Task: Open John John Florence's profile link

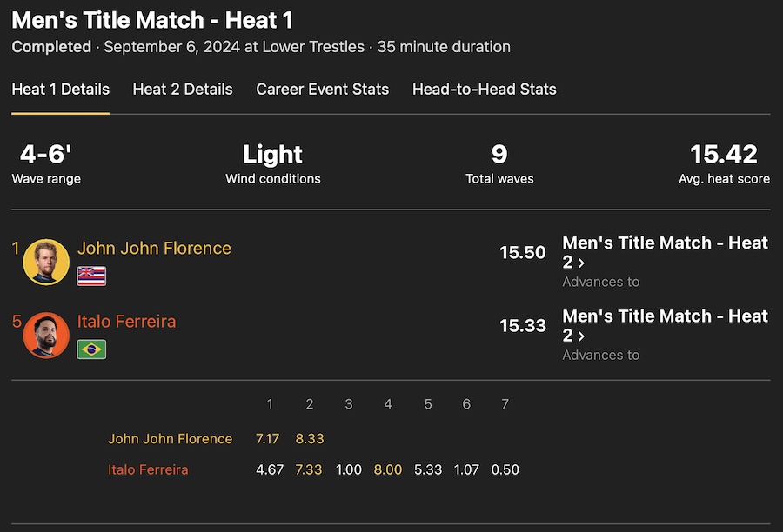Action: click(154, 248)
